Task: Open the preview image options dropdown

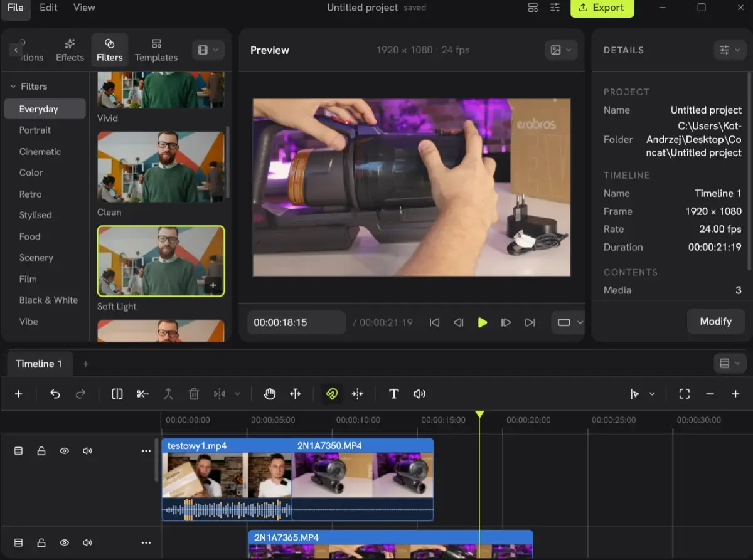Action: (561, 50)
